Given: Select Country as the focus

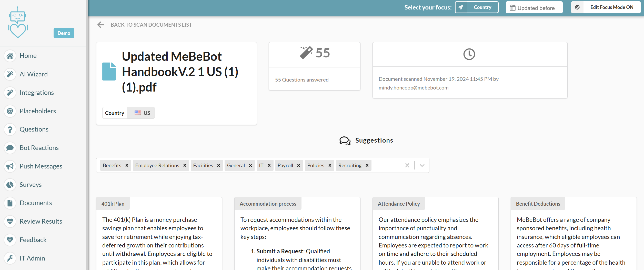Looking at the screenshot, I should [x=477, y=7].
